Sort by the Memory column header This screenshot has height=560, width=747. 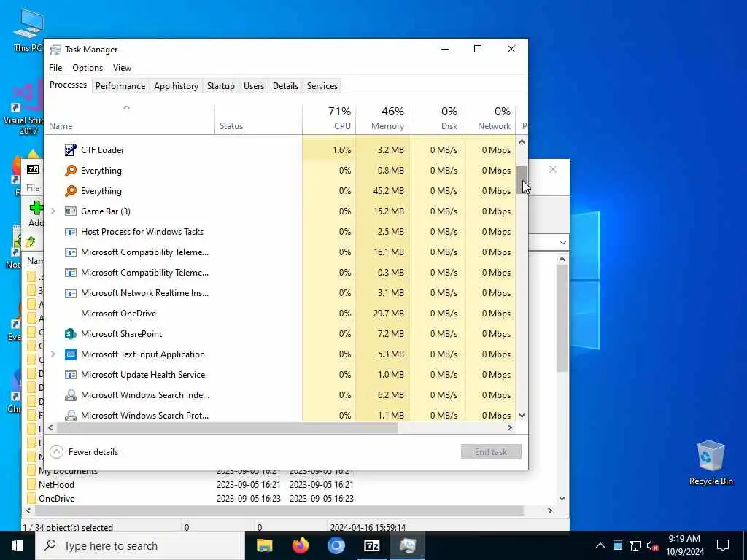point(382,119)
